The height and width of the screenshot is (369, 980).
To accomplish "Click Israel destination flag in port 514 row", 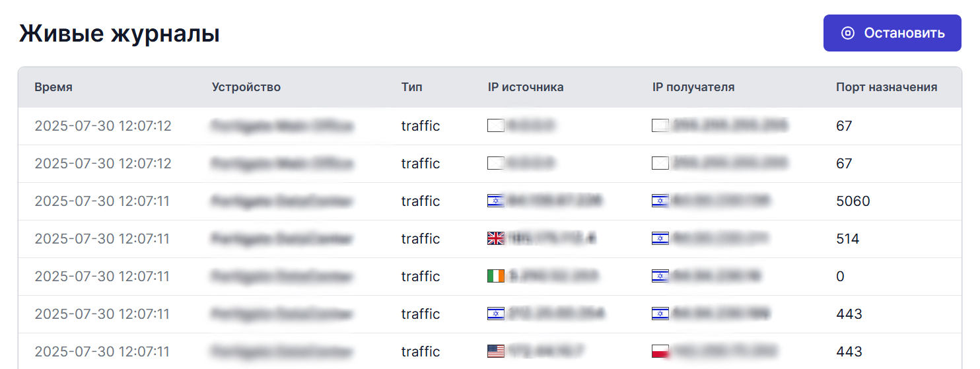I will 660,238.
